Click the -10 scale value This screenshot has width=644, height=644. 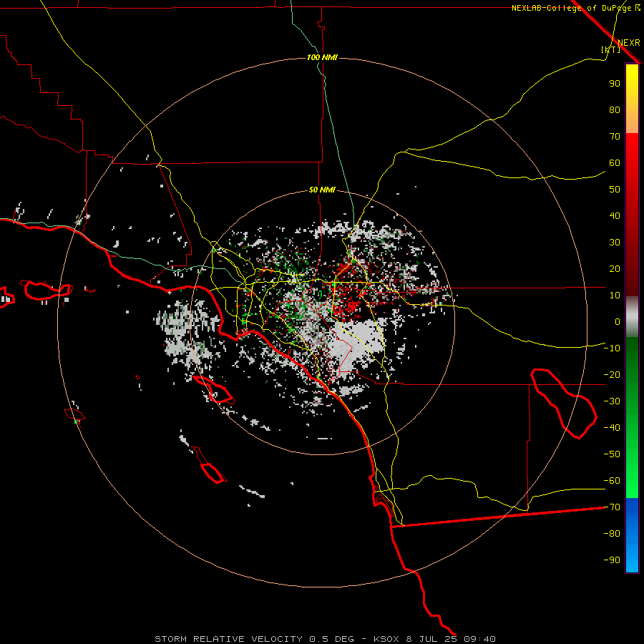tap(612, 348)
